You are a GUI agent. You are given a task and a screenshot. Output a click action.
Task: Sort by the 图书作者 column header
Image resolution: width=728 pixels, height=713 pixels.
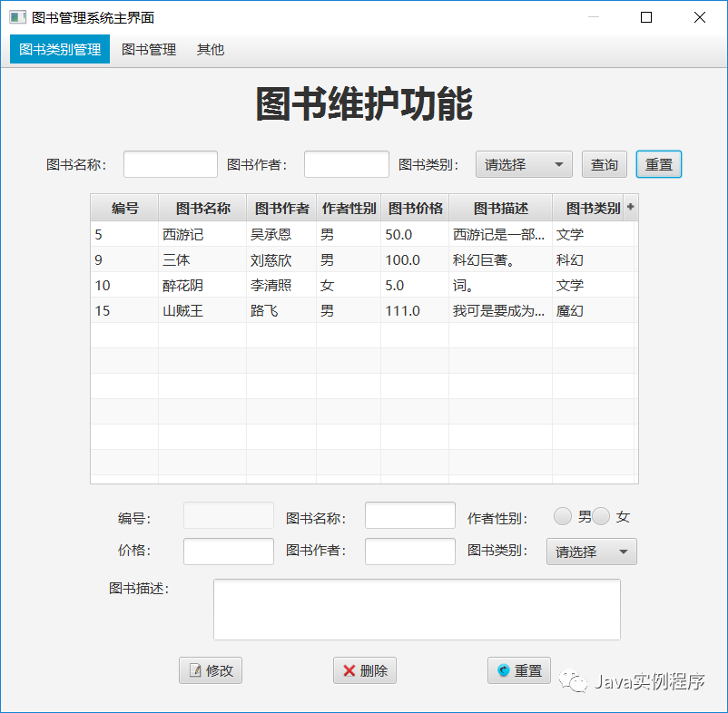click(x=281, y=208)
